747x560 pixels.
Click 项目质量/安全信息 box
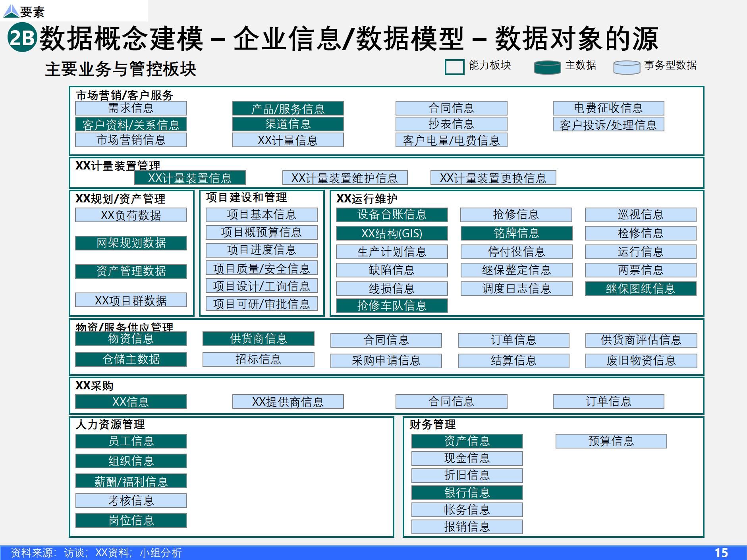262,268
